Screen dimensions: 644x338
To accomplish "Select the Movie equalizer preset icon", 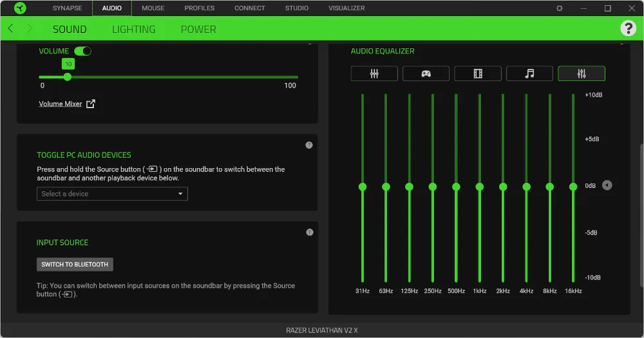I will click(x=478, y=73).
